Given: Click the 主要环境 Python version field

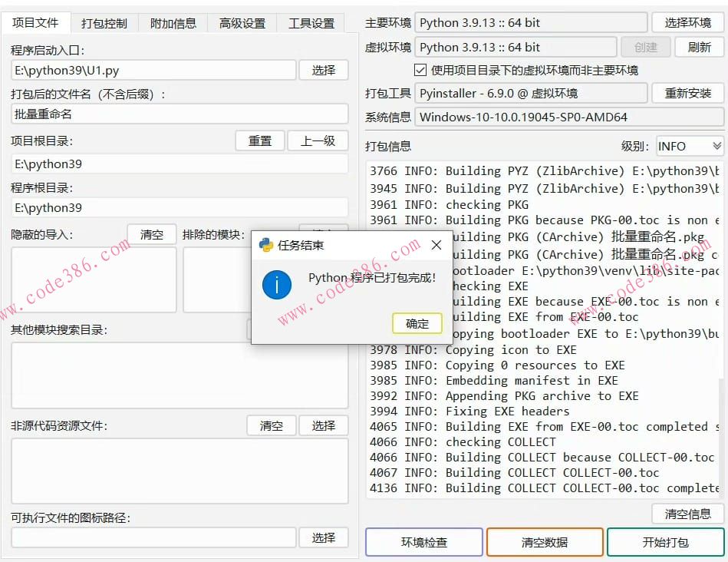Looking at the screenshot, I should [x=531, y=22].
